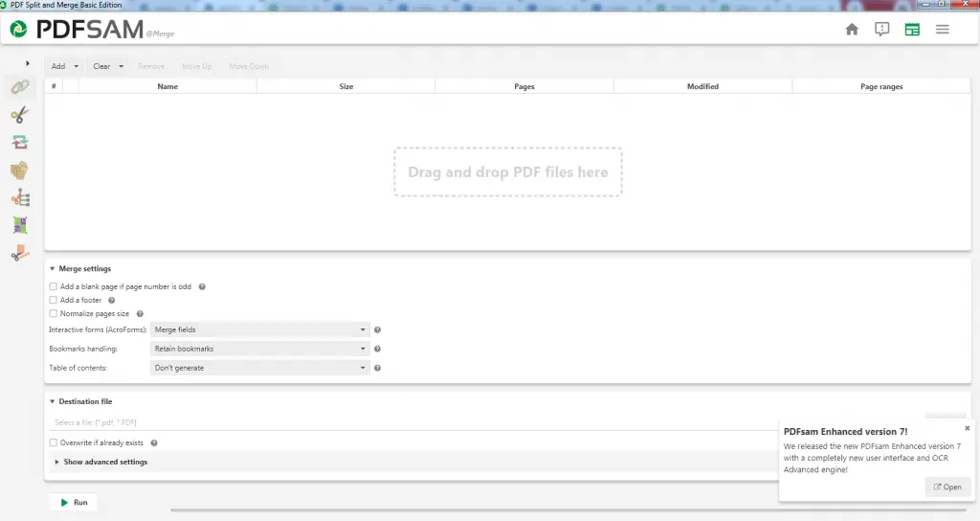
Task: Open the Alternate Mix tool icon
Action: pyautogui.click(x=20, y=225)
